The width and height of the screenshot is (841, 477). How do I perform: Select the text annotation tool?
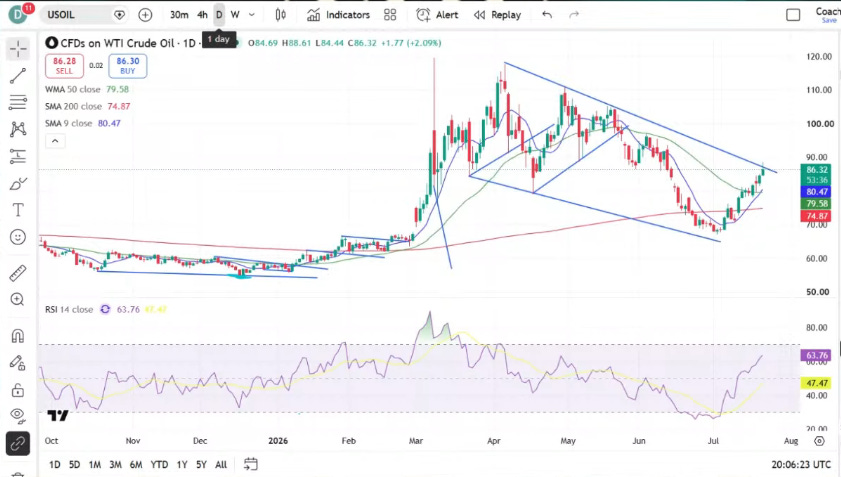click(x=18, y=210)
